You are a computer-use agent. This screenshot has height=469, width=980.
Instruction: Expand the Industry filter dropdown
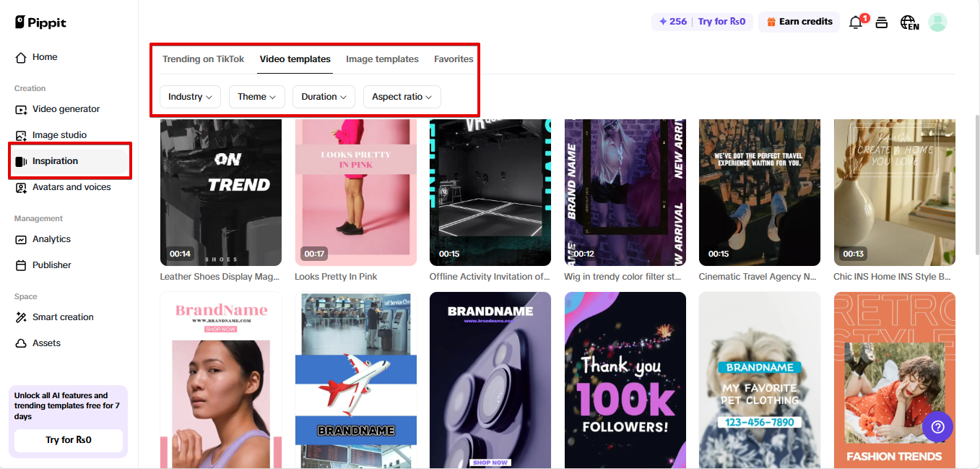click(x=190, y=97)
